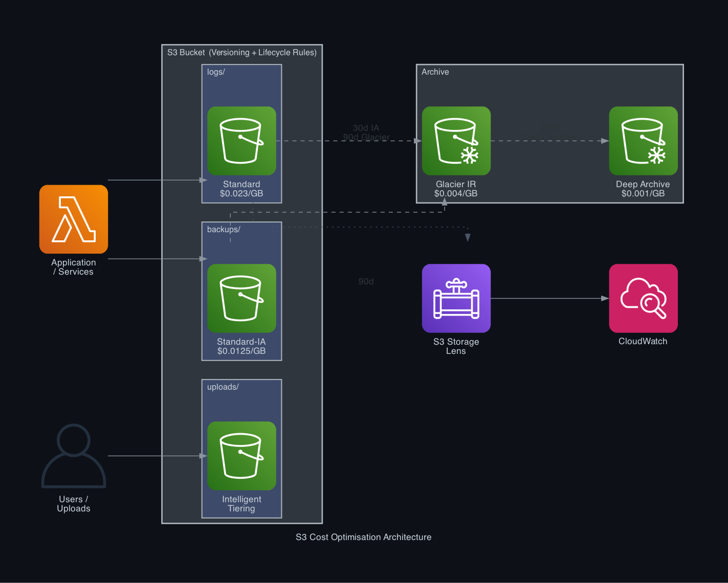Click the Users / Uploads person icon
Image resolution: width=728 pixels, height=583 pixels.
point(73,455)
